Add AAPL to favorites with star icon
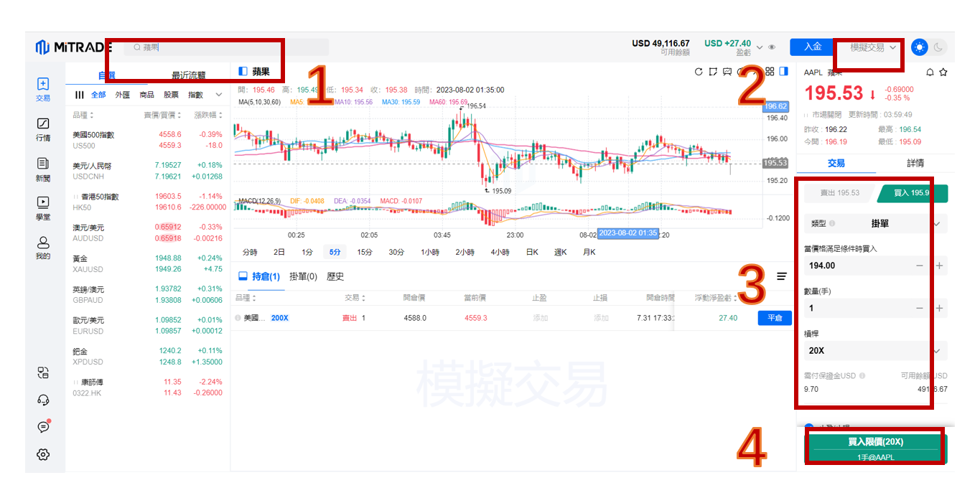The height and width of the screenshot is (498, 980). tap(943, 72)
